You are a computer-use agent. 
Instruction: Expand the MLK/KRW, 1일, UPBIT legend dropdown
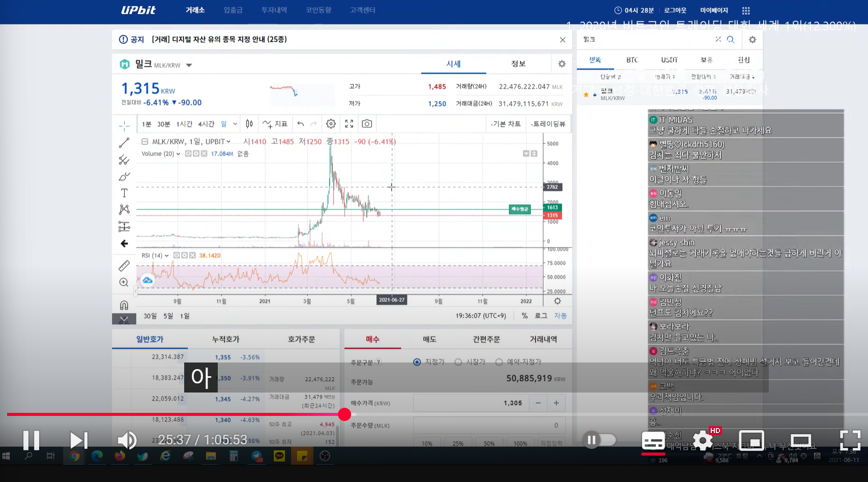point(228,142)
